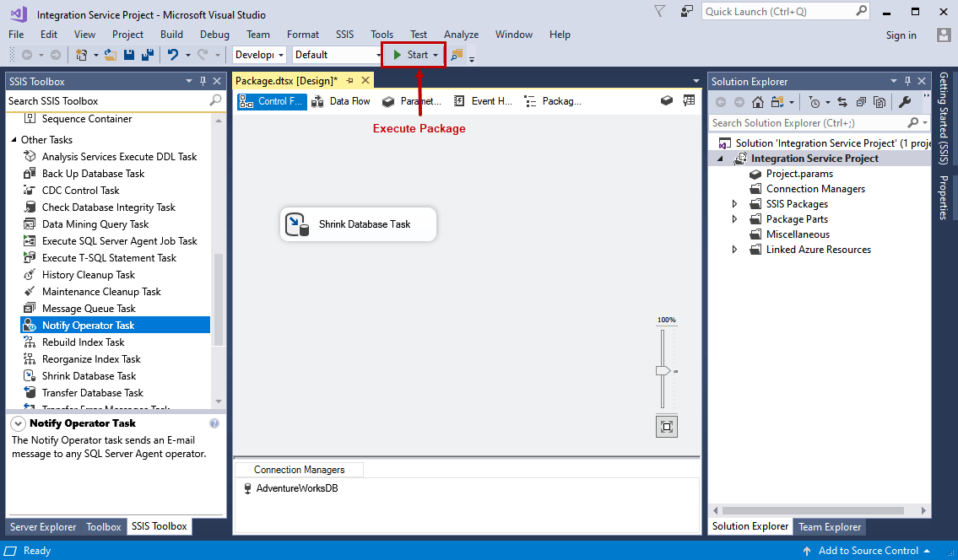Choose the Rebuild Index Task
Image resolution: width=958 pixels, height=560 pixels.
pyautogui.click(x=81, y=342)
